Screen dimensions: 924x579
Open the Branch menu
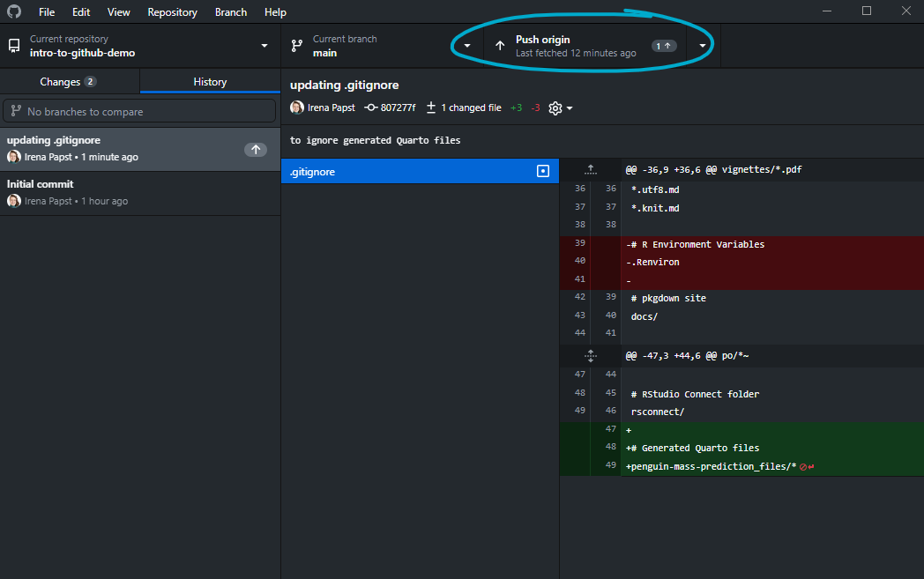tap(231, 12)
